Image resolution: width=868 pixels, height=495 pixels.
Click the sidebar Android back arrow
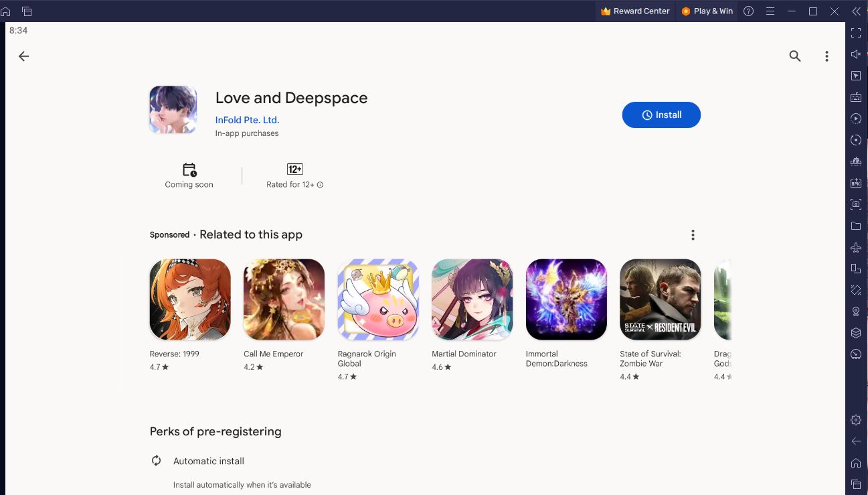[x=856, y=441]
